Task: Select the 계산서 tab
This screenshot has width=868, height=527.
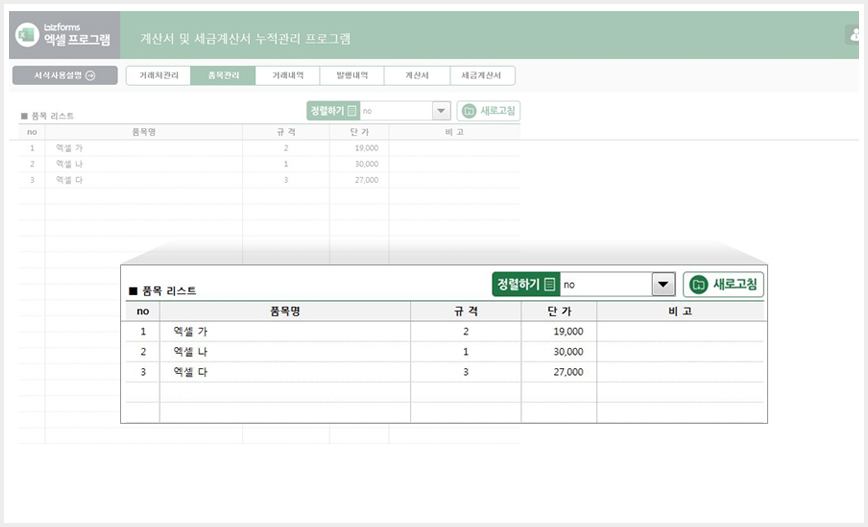Action: [417, 75]
